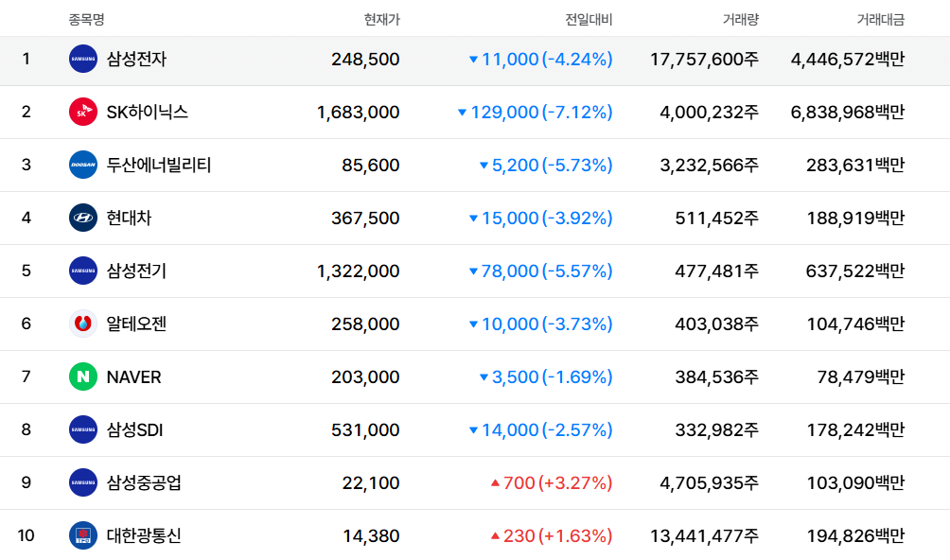Image resolution: width=950 pixels, height=560 pixels.
Task: Click the trade value 103,090백만
Action: (855, 483)
